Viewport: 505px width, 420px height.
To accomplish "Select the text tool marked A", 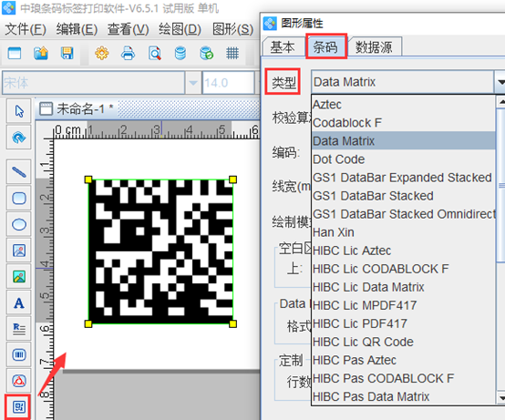I will click(18, 302).
